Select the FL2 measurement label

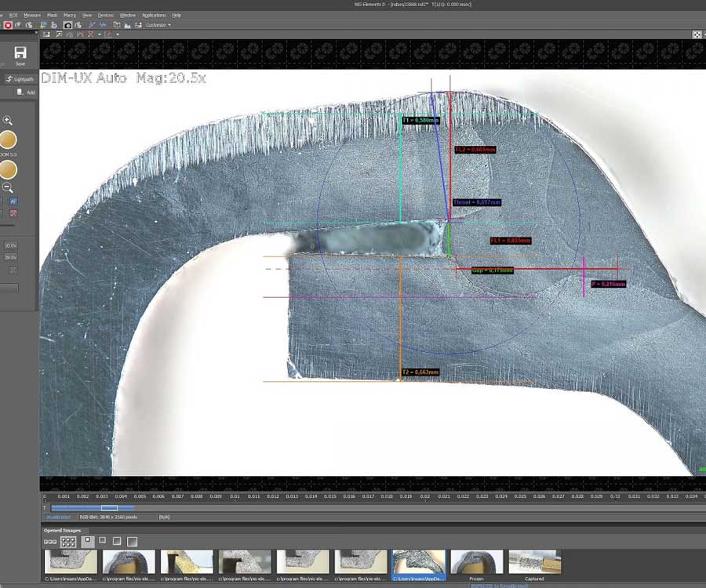tap(475, 150)
